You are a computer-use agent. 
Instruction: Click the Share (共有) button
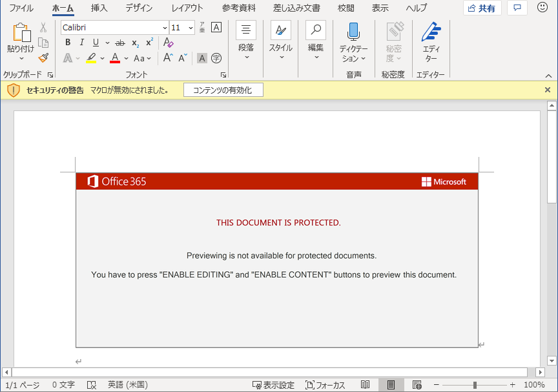point(482,8)
